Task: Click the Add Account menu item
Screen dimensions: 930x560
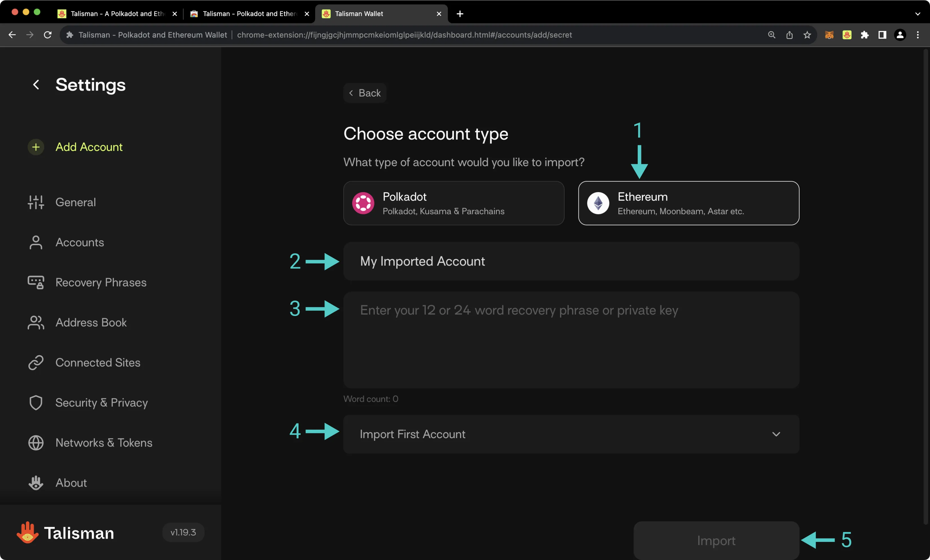Action: point(89,147)
